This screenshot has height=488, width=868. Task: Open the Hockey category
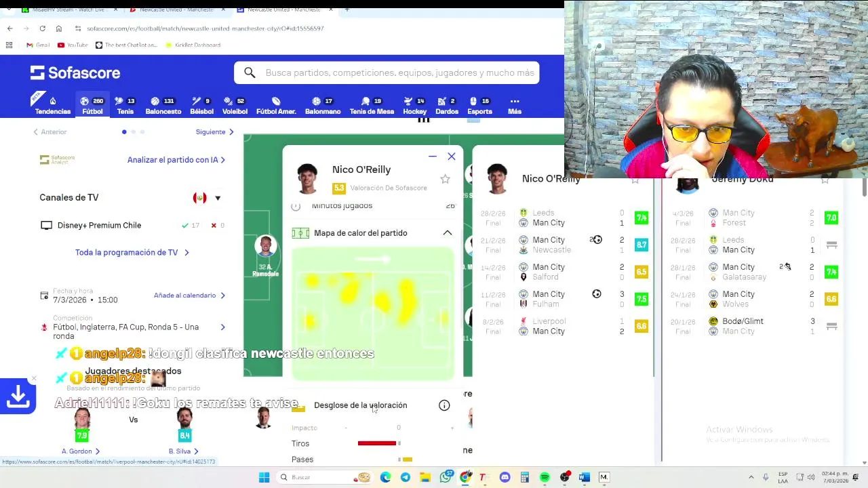point(414,105)
